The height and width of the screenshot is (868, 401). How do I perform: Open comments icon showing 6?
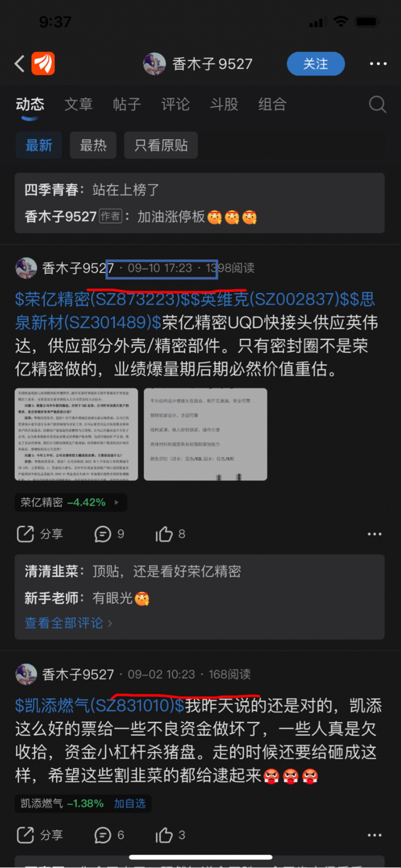coord(102,835)
